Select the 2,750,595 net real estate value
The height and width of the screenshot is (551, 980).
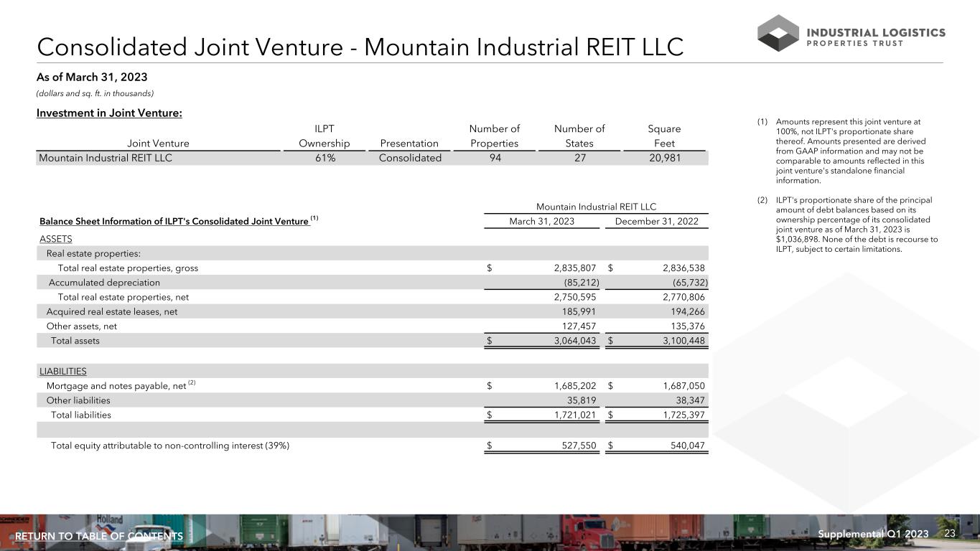coord(575,297)
